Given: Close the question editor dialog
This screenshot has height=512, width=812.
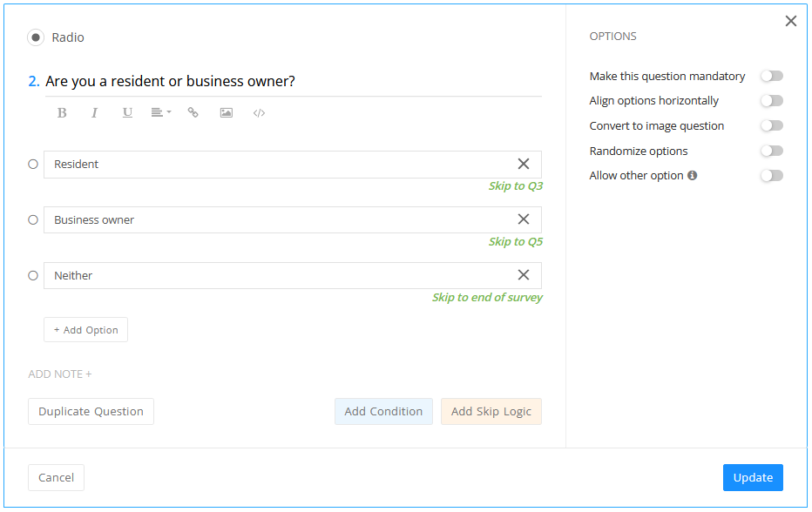Looking at the screenshot, I should [x=791, y=21].
